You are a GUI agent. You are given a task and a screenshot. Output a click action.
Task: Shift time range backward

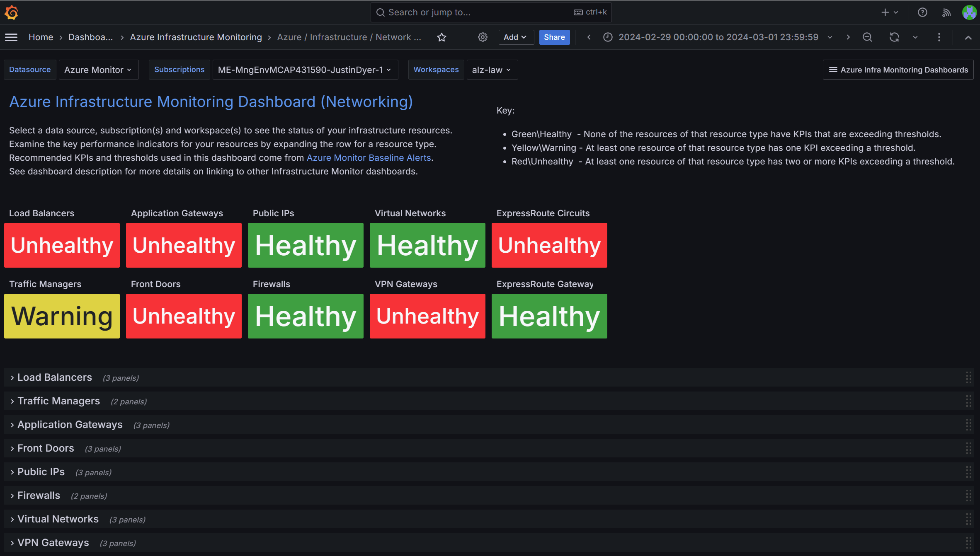pyautogui.click(x=589, y=37)
